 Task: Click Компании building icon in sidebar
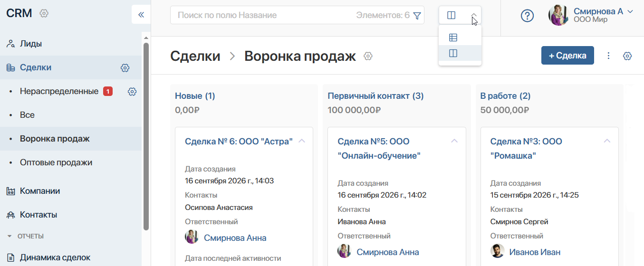click(10, 191)
